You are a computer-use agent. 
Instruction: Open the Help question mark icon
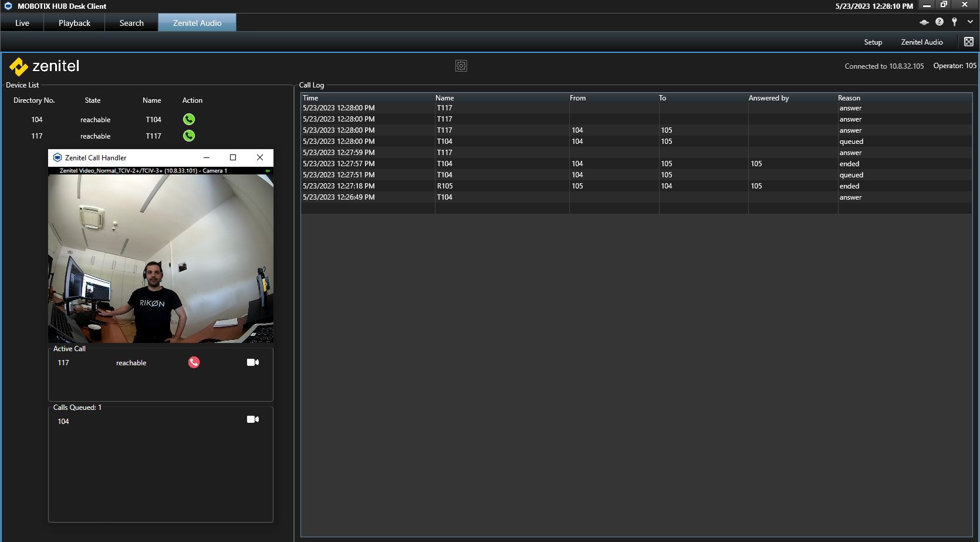coord(940,22)
